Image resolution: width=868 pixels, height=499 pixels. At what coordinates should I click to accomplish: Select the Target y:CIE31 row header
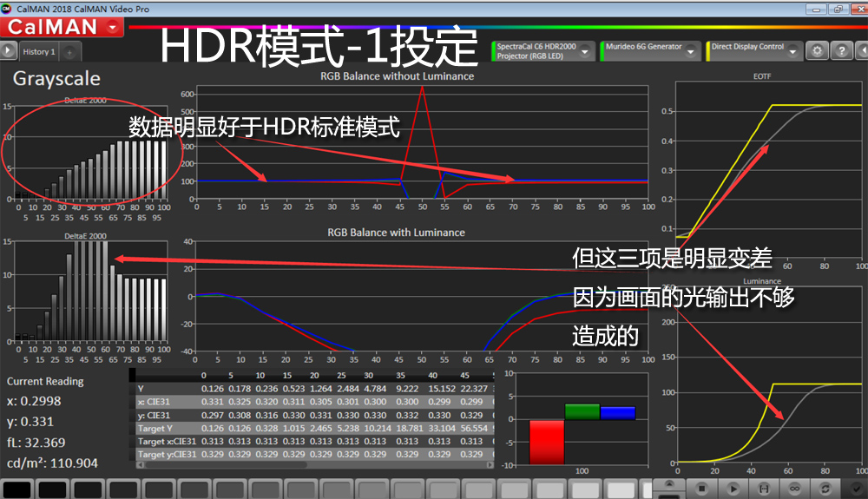tap(167, 454)
